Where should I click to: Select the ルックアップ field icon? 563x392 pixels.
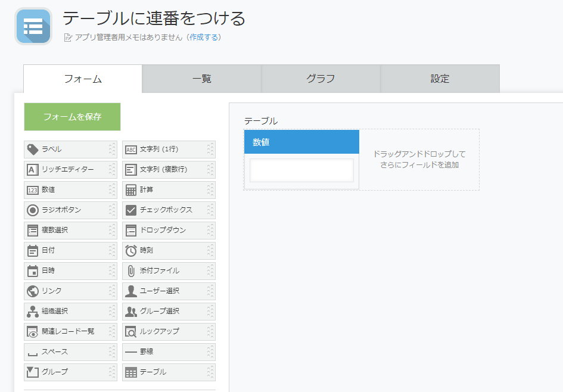coord(131,332)
